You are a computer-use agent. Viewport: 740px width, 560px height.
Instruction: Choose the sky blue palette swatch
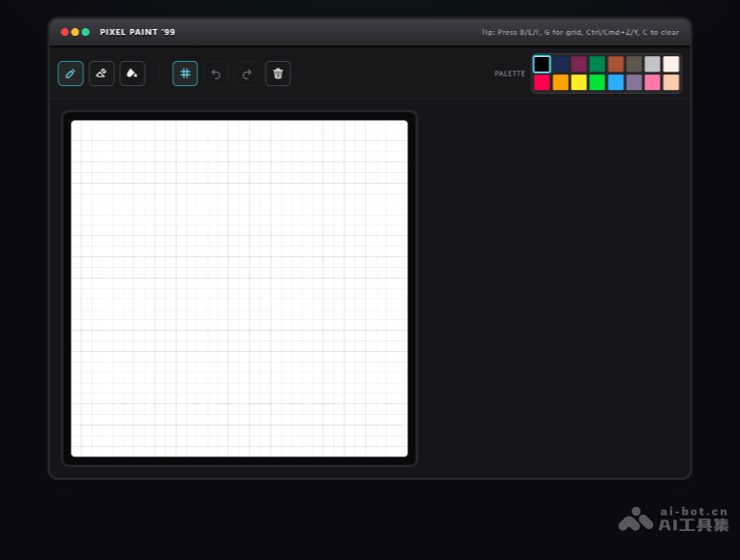(615, 82)
